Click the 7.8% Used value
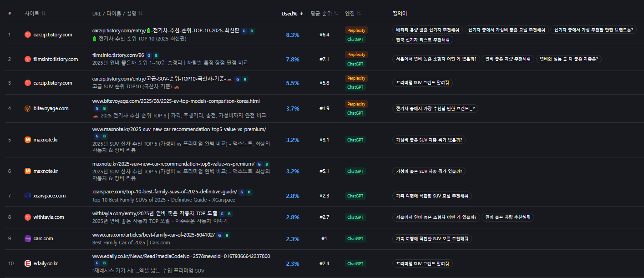Viewport: 644px width, 278px height. [293, 59]
